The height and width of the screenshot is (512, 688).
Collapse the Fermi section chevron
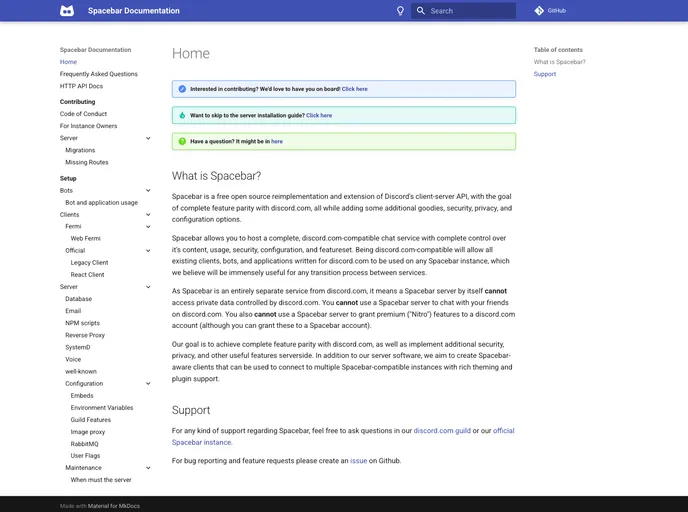click(148, 227)
